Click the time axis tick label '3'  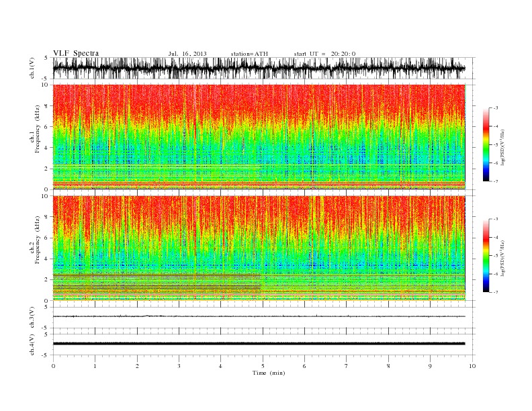(179, 366)
